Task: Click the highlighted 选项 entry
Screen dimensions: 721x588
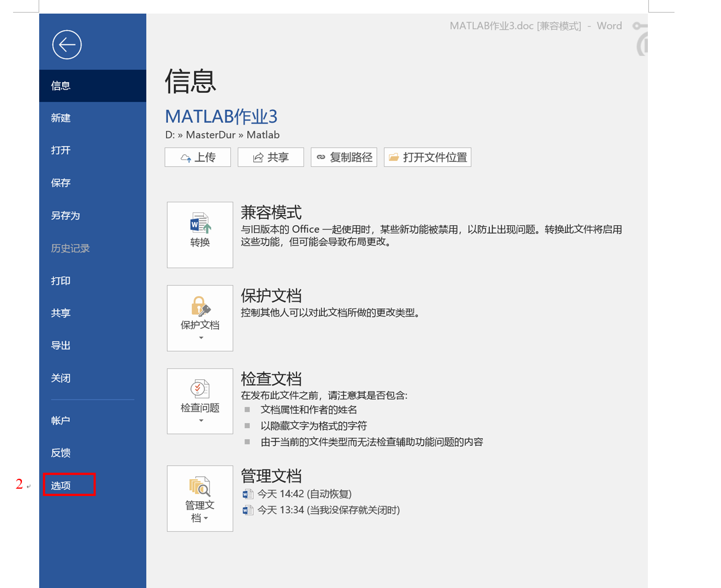Action: coord(60,485)
